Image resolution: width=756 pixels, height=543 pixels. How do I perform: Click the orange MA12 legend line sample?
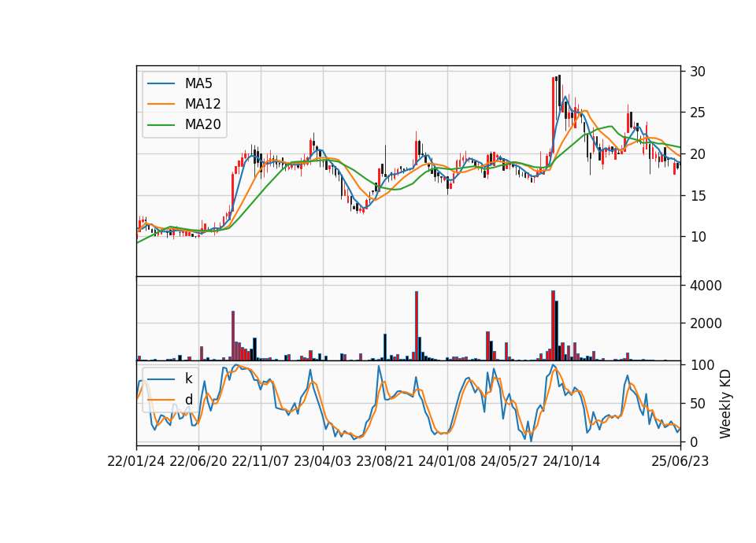click(161, 104)
